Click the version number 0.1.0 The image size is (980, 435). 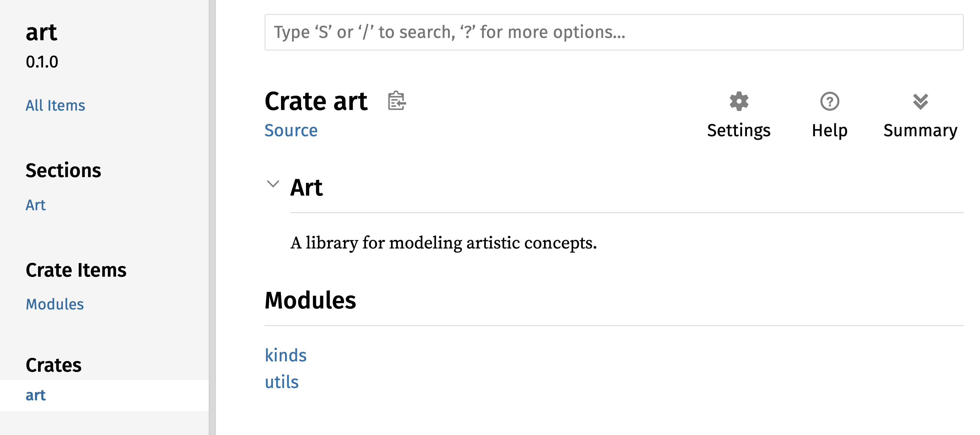(42, 62)
